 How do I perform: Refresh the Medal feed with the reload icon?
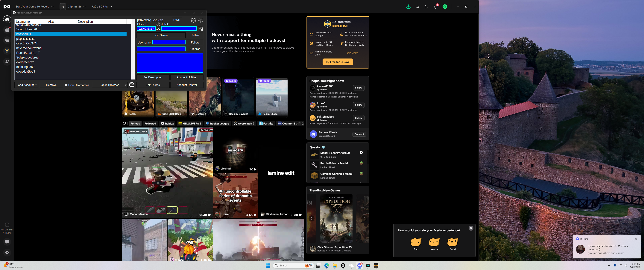[x=124, y=124]
